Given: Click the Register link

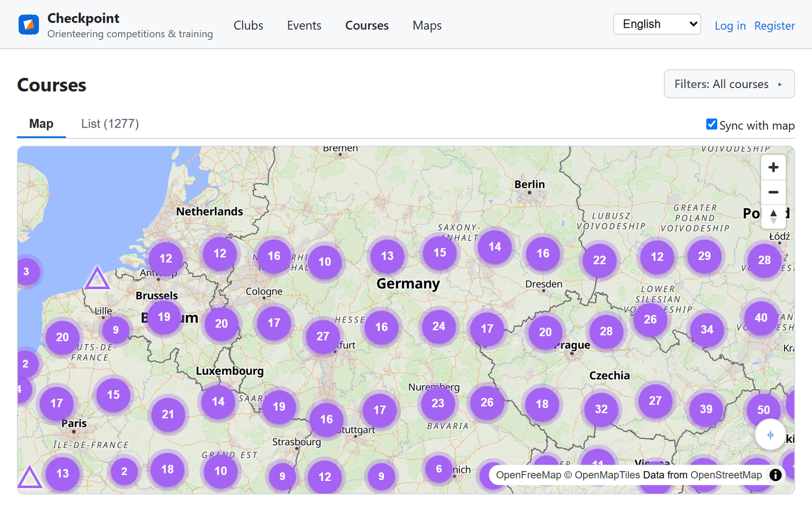Looking at the screenshot, I should (775, 25).
